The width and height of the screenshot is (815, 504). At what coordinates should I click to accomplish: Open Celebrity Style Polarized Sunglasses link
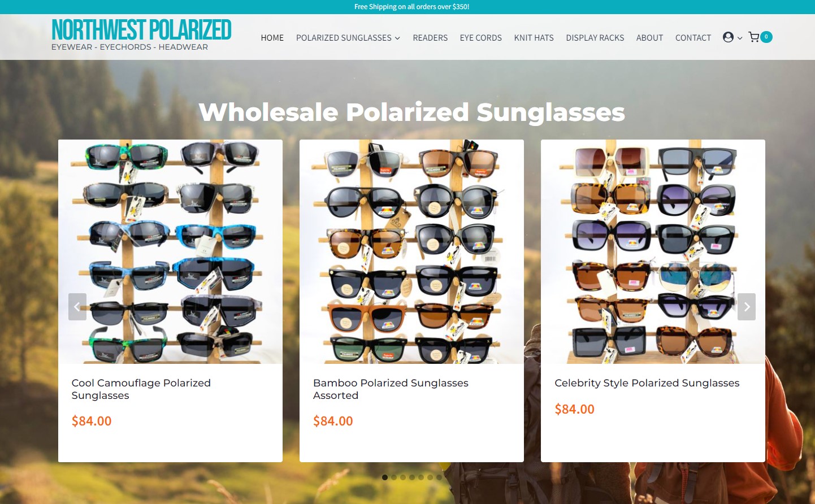click(x=647, y=383)
